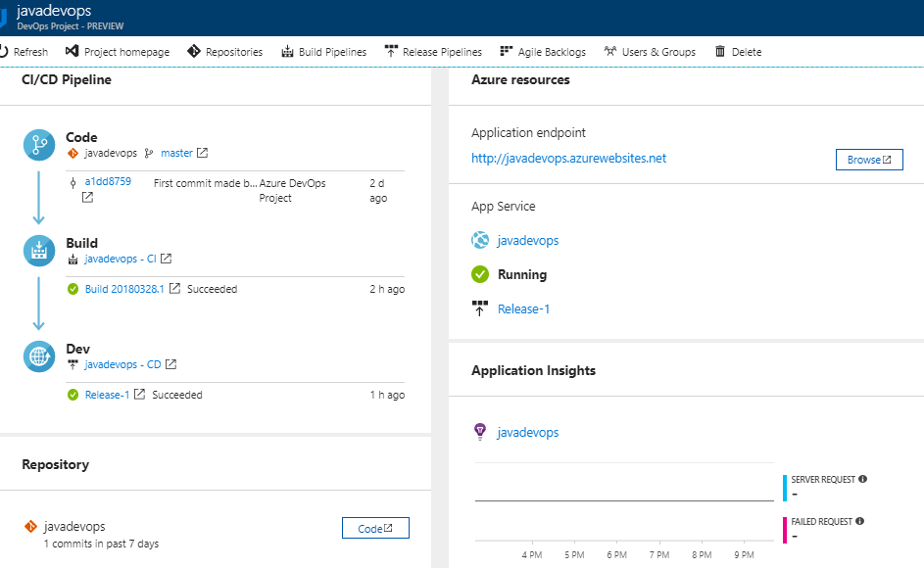Click info icon next to SERVER REQUEST
Screen dimensions: 924x568
point(862,479)
